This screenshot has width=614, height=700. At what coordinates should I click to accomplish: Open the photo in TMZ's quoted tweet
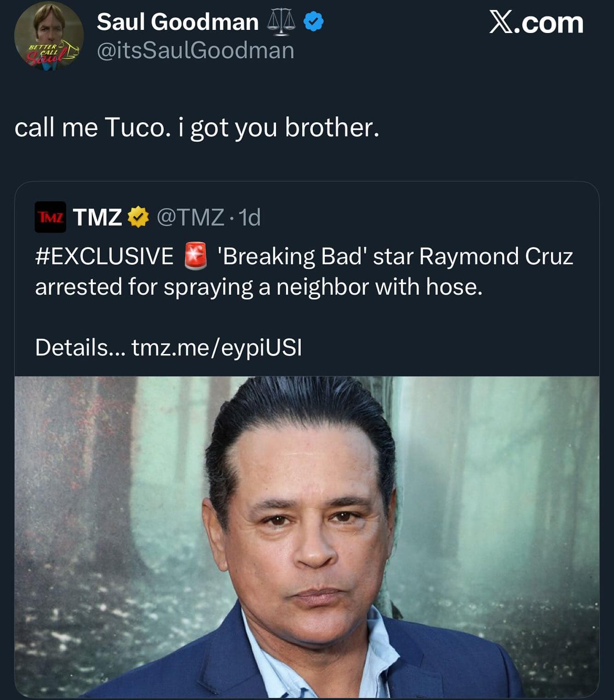click(x=307, y=536)
